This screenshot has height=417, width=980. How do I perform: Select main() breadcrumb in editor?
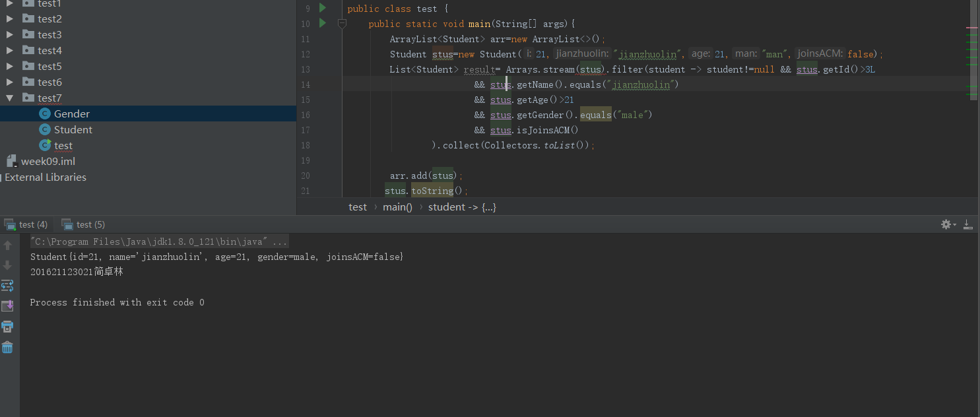pyautogui.click(x=398, y=207)
